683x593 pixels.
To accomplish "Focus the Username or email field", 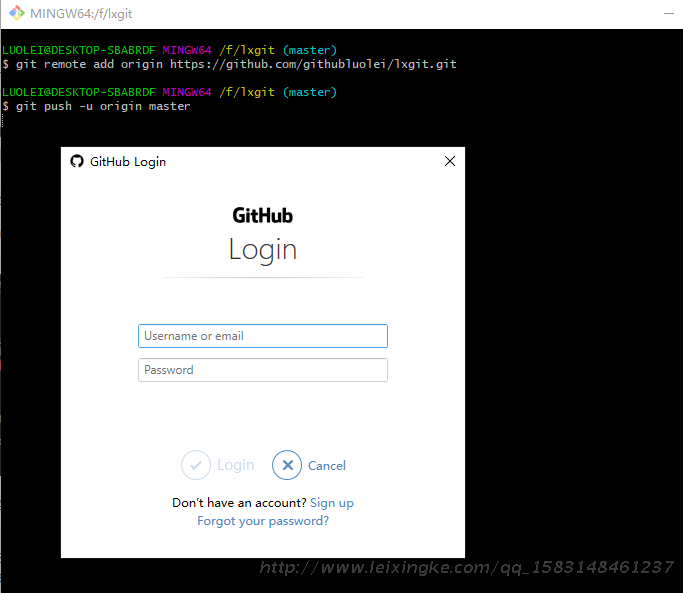I will click(263, 336).
